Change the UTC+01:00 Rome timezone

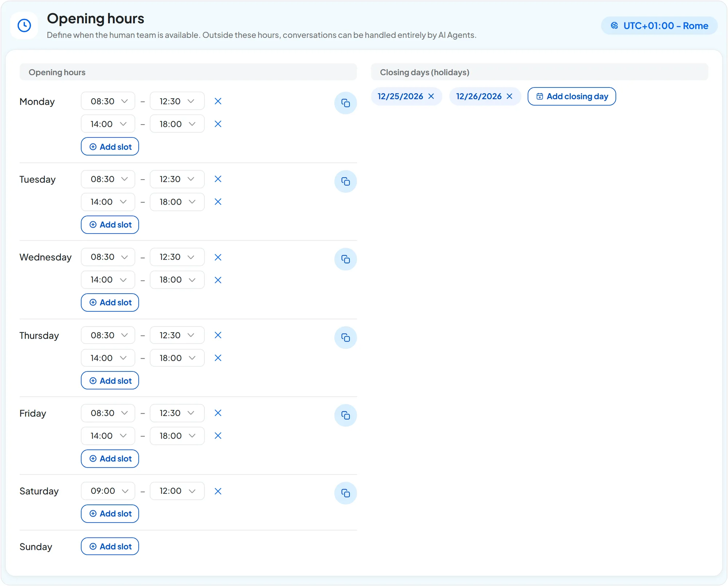659,26
